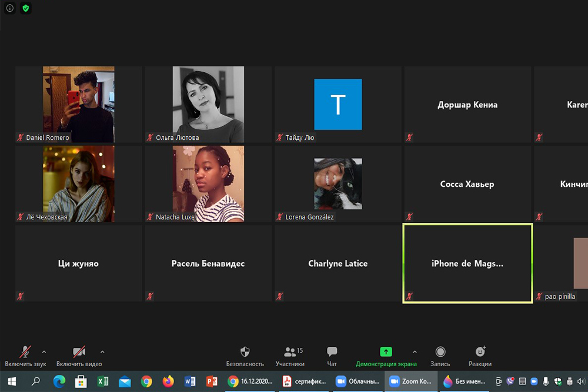Click the meeting info icon
588x392 pixels.
(x=10, y=8)
